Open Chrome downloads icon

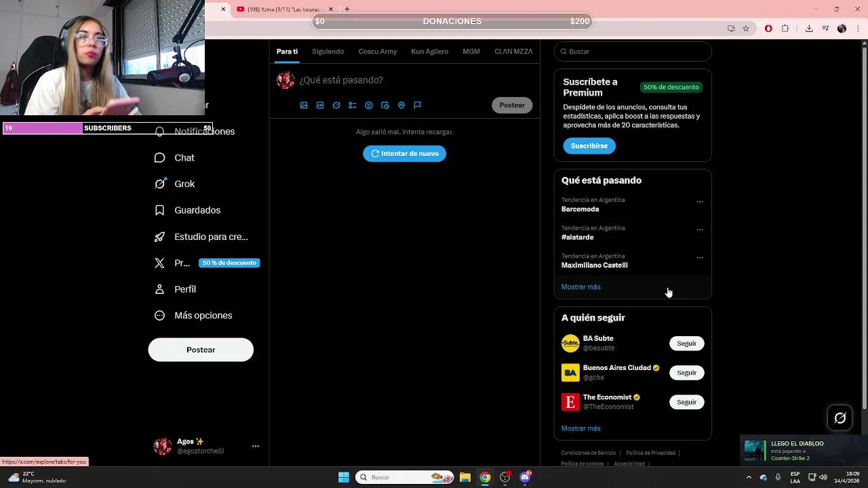point(809,28)
